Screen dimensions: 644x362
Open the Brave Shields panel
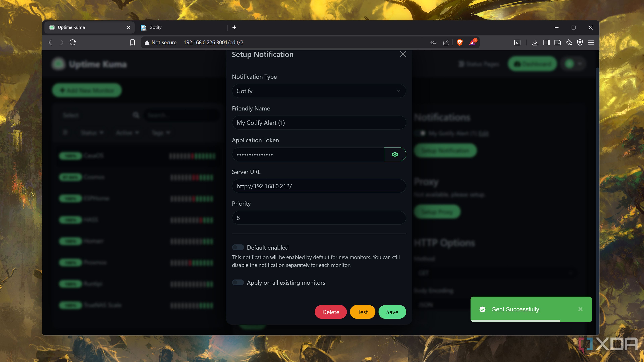[460, 42]
